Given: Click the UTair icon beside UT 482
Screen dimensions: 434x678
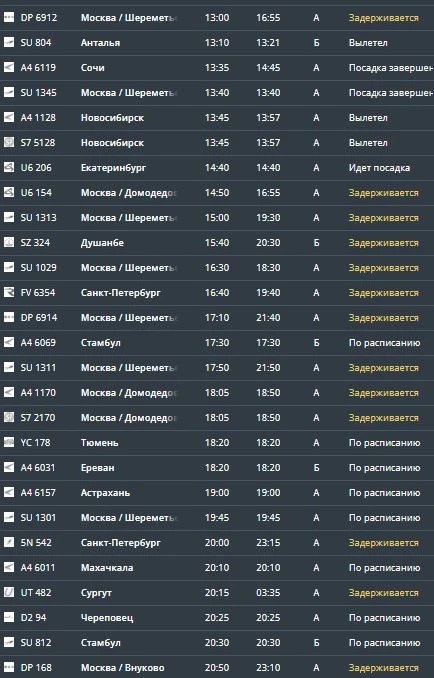Looking at the screenshot, I should pos(9,592).
